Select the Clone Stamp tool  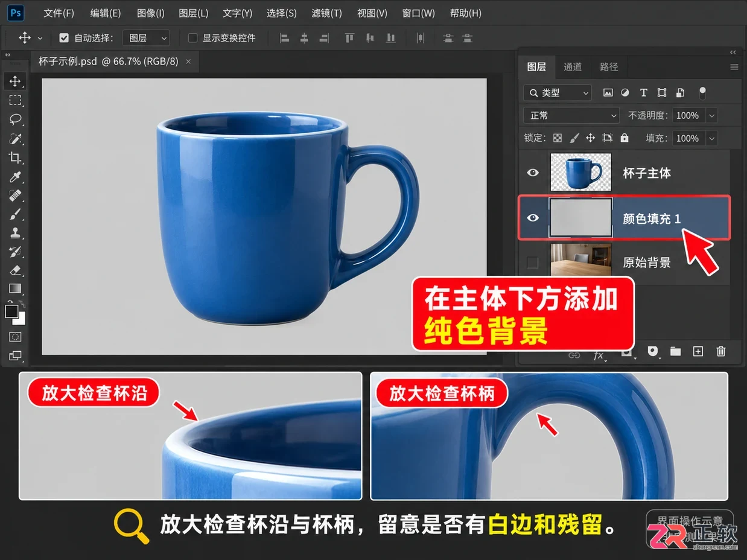coord(15,233)
